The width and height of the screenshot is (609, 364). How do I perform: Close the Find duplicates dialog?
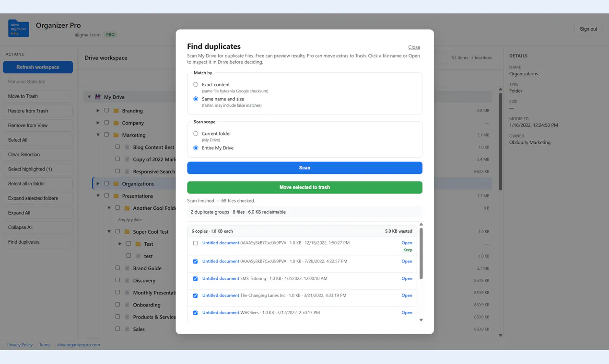point(414,47)
